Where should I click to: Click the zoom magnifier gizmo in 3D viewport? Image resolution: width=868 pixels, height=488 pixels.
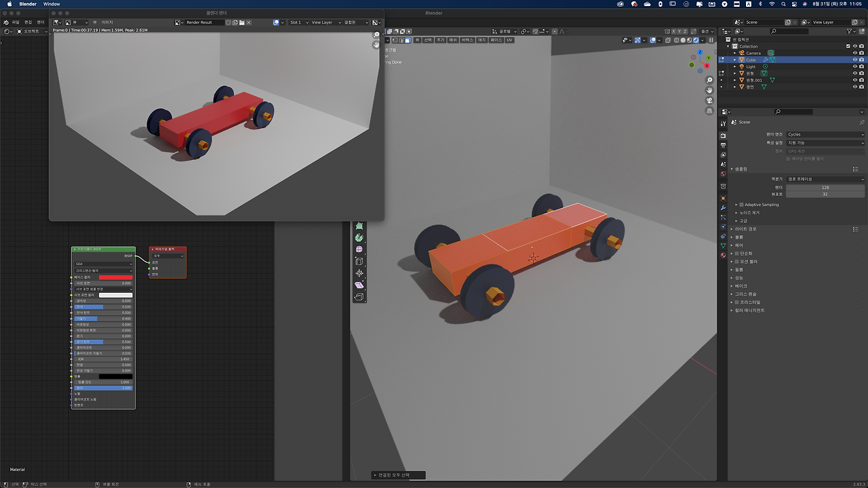pos(709,80)
